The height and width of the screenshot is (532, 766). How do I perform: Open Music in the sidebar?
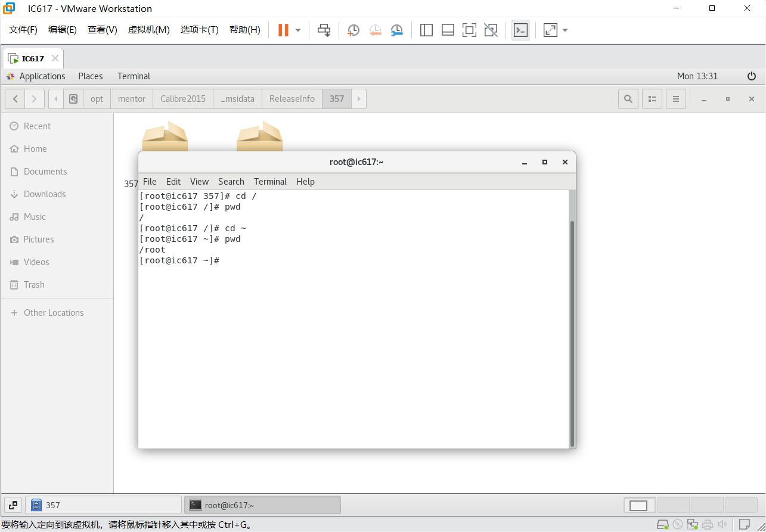[x=57, y=217]
